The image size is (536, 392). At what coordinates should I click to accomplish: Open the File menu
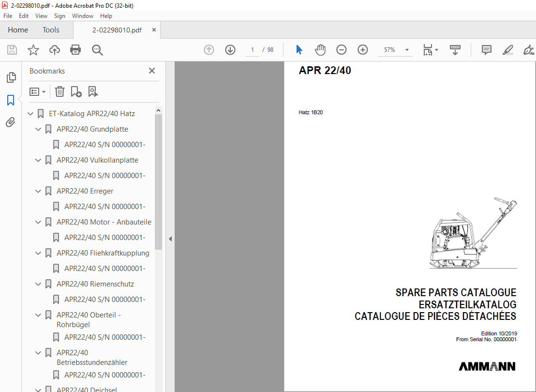8,16
